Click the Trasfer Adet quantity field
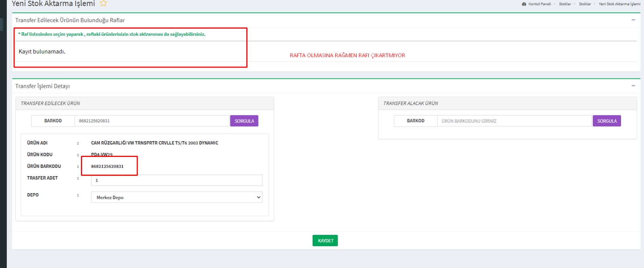Viewport: 644px width, 268px height. pos(177,180)
